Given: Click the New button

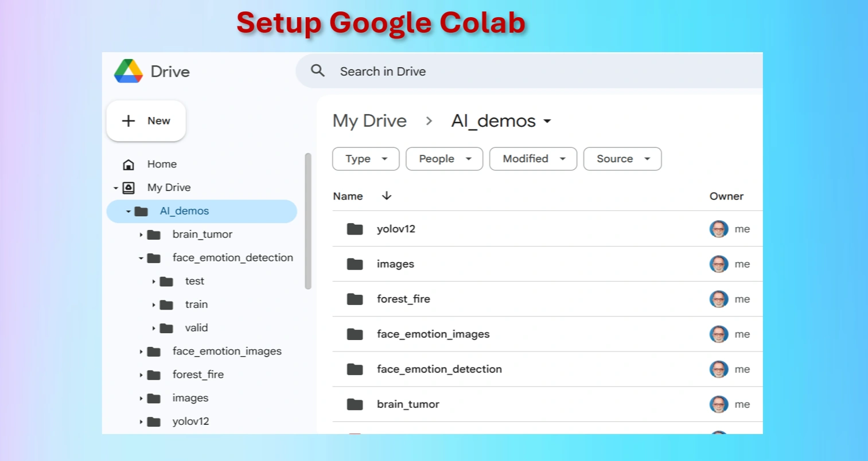Looking at the screenshot, I should point(146,121).
